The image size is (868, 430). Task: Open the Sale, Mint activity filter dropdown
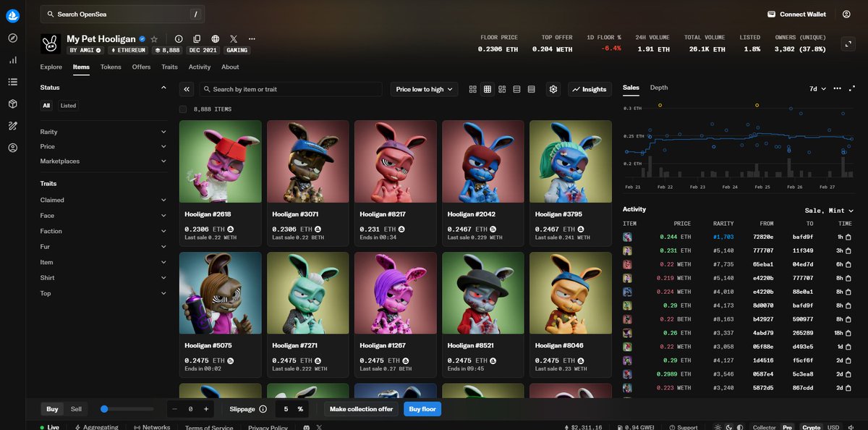pyautogui.click(x=829, y=210)
